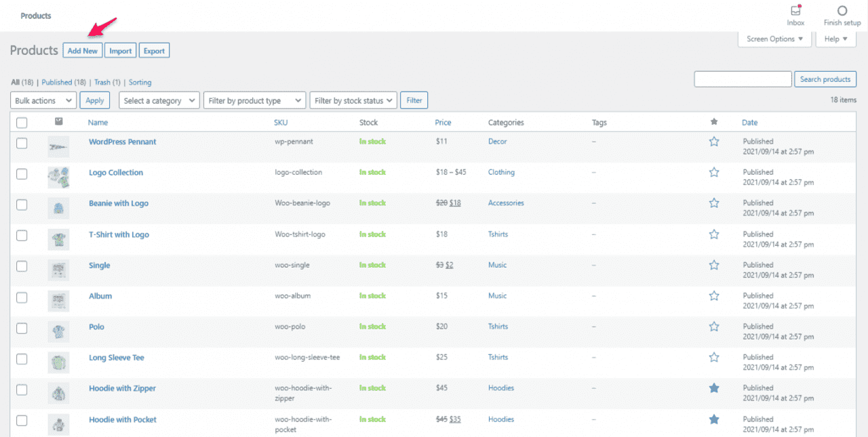Toggle featured star for WordPress Pennant
Screen dimensions: 868x437
[714, 142]
